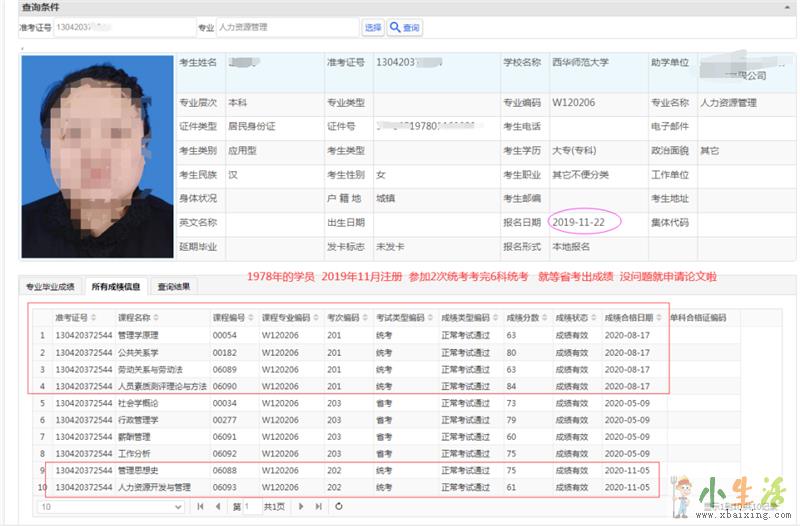Click the page number input box
The image size is (800, 526).
[252, 507]
